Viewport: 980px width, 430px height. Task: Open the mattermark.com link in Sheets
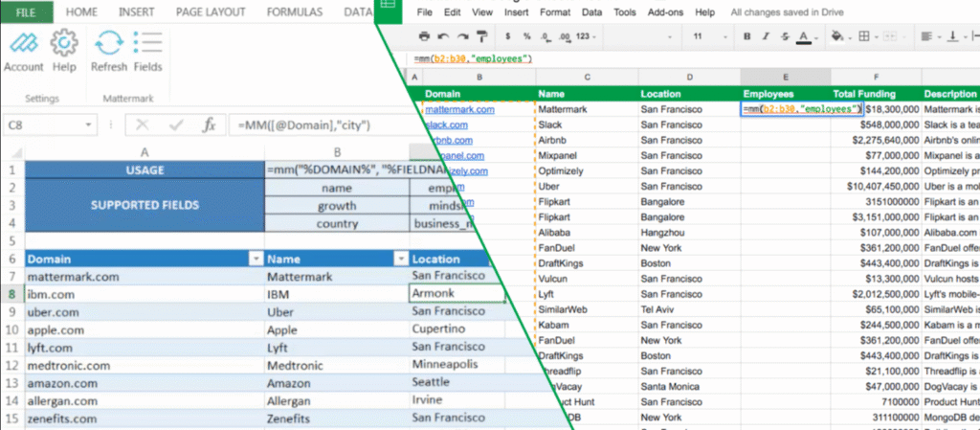460,109
